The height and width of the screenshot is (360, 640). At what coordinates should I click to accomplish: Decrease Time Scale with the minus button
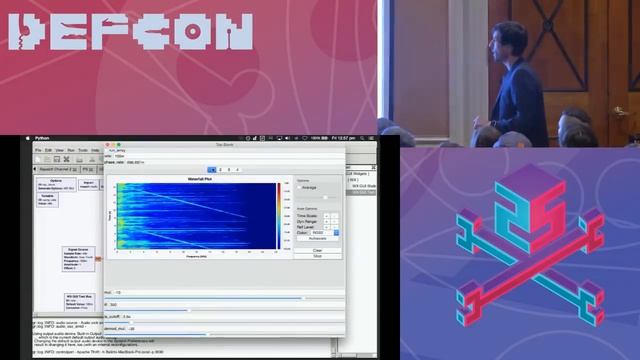(x=335, y=216)
